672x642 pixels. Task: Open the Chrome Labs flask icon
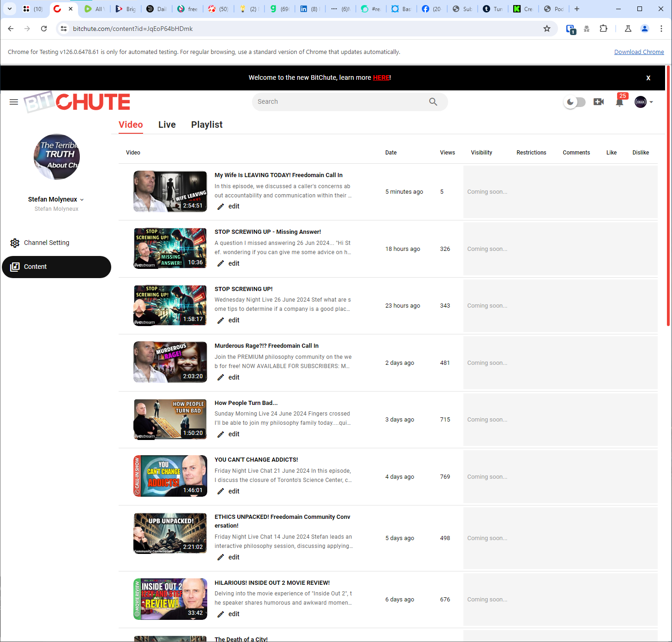[628, 29]
